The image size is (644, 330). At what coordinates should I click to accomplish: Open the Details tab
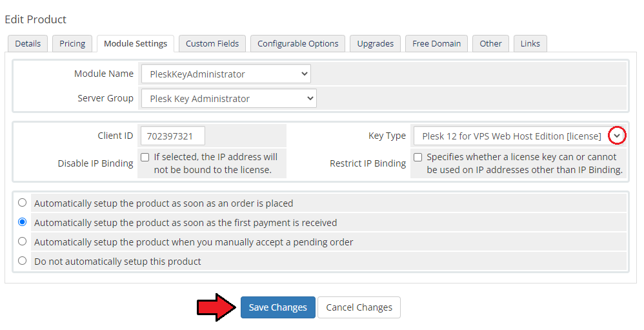[28, 44]
